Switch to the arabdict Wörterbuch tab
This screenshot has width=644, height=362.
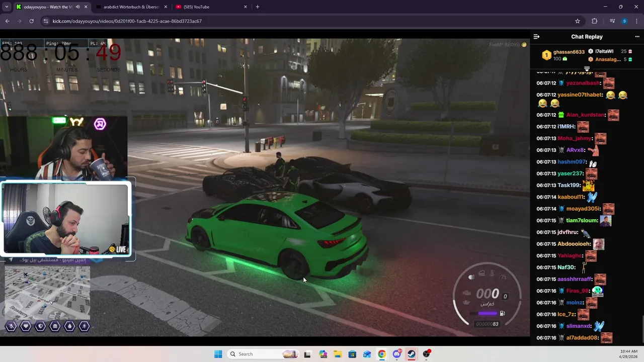pyautogui.click(x=131, y=7)
